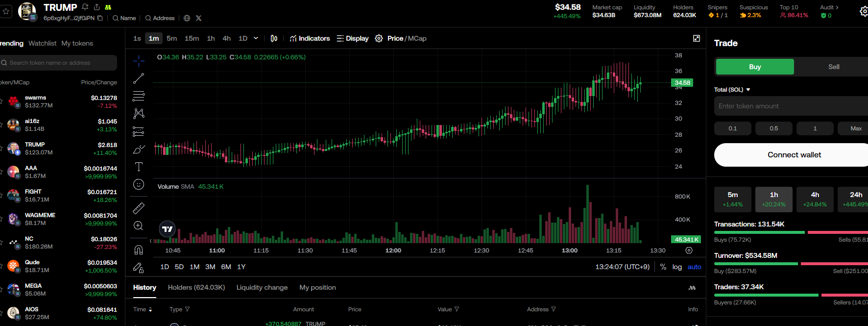Screen dimensions: 868x326
Task: Open Total (SOL) currency dropdown
Action: 732,90
